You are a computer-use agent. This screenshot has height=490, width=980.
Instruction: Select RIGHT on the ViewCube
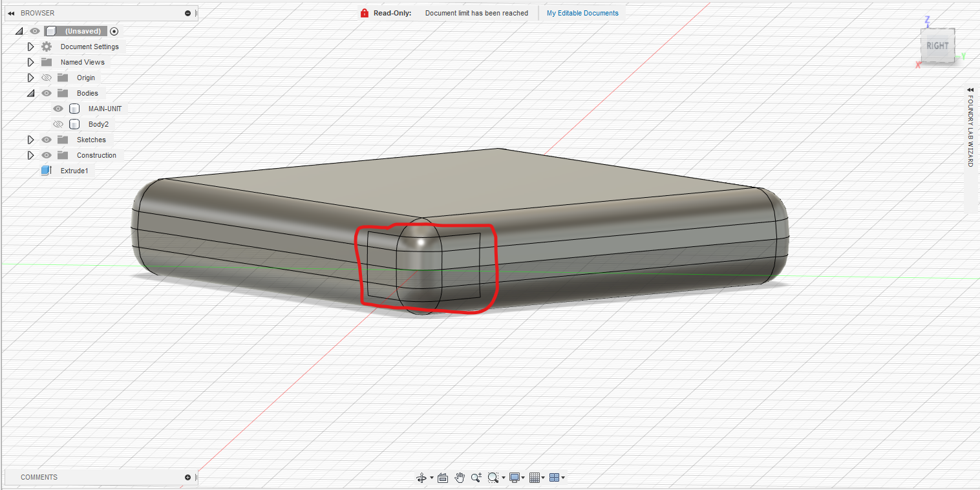click(937, 46)
